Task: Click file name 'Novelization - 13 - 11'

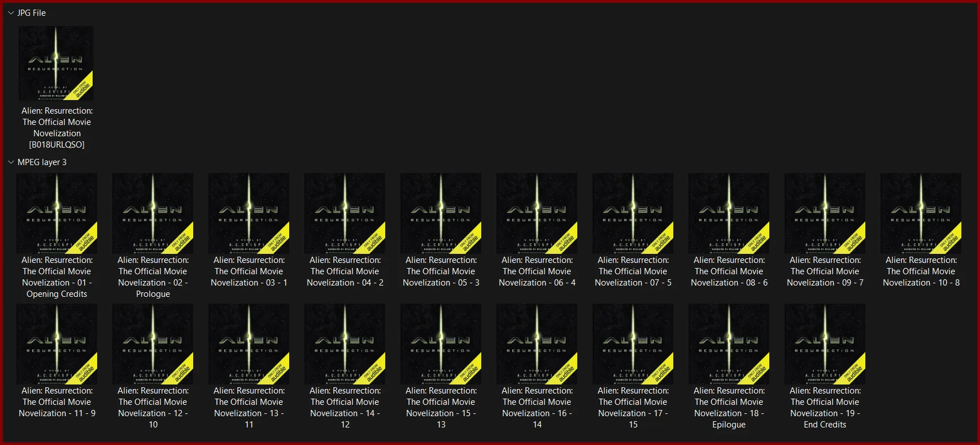Action: (x=249, y=408)
